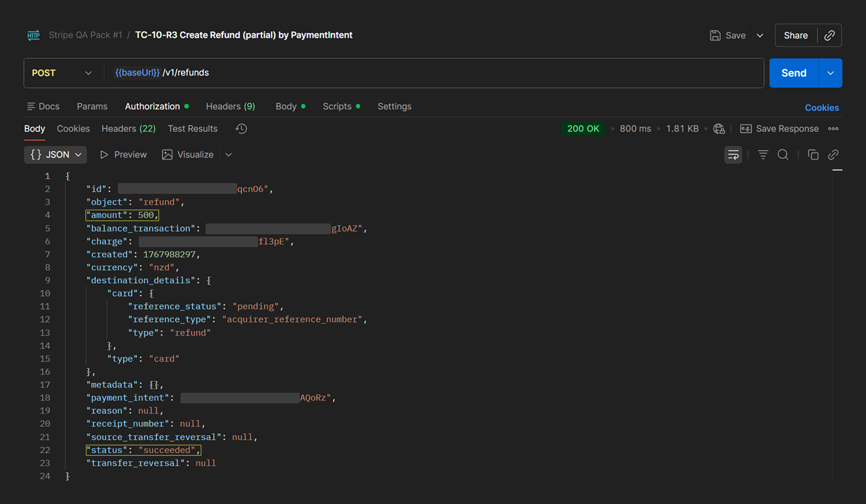
Task: Click the "receipt_number": null line
Action: [146, 424]
